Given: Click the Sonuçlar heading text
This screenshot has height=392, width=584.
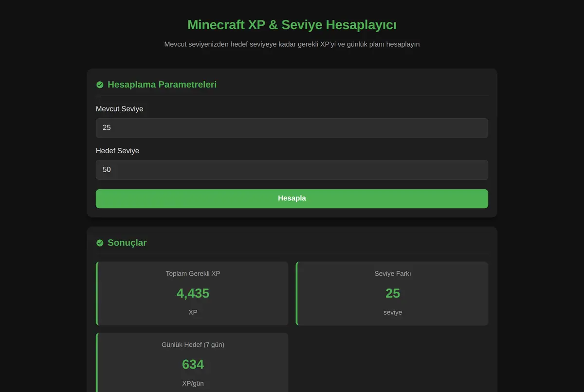Looking at the screenshot, I should pyautogui.click(x=127, y=243).
